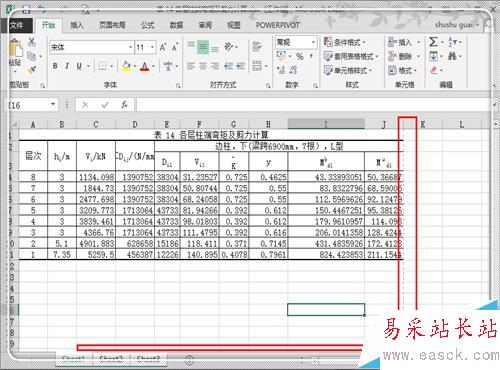500x370 pixels.
Task: Toggle bottom vertical alignment
Action: click(215, 49)
